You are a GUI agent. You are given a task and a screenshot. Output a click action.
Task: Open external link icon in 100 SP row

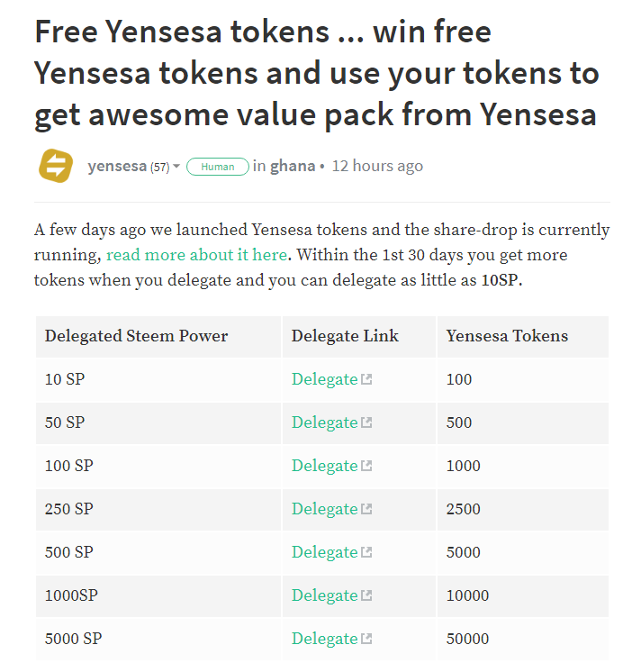366,466
